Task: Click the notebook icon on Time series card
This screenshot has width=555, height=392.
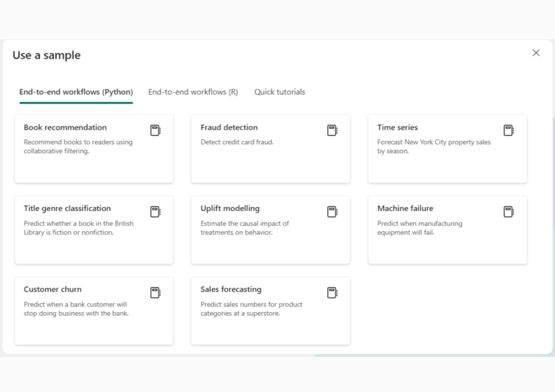Action: click(509, 130)
